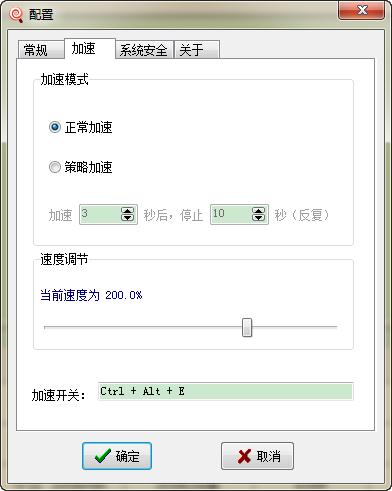Cancel changes with the 取消 button
Viewport: 392px width, 491px height.
257,456
